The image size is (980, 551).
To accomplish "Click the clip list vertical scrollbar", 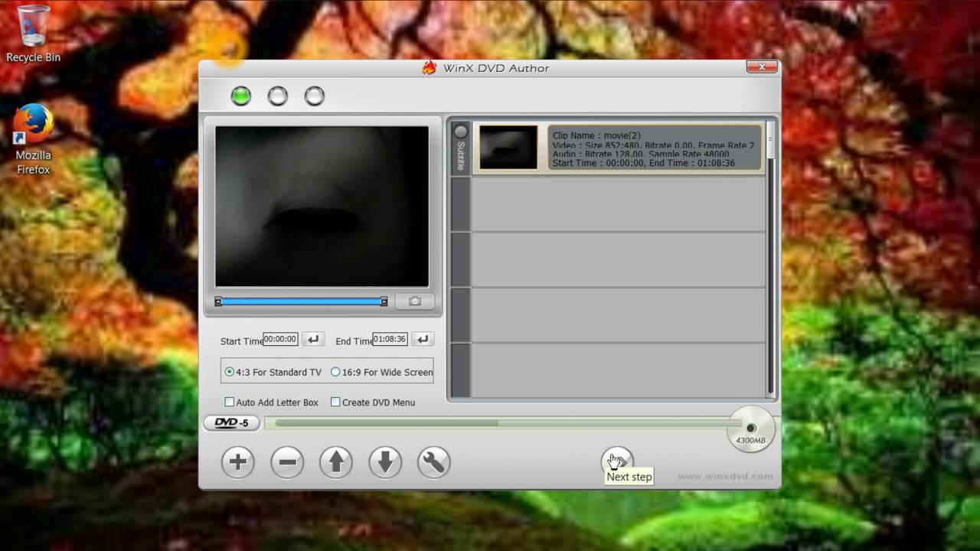I will (x=770, y=256).
